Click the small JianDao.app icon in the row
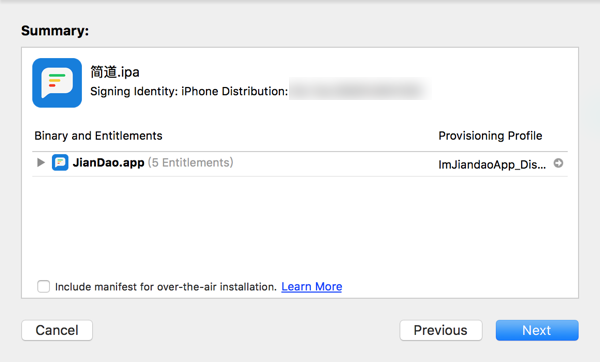The width and height of the screenshot is (600, 362). tap(60, 163)
